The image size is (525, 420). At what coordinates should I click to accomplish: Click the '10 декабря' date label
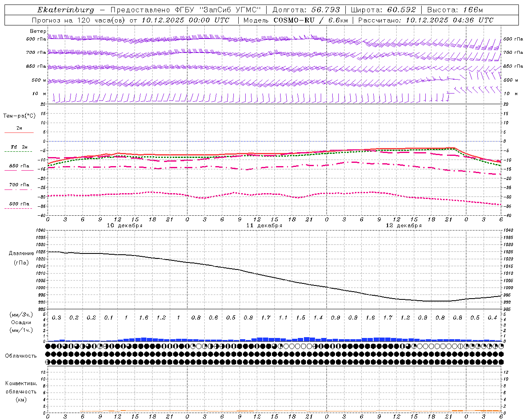click(x=125, y=226)
